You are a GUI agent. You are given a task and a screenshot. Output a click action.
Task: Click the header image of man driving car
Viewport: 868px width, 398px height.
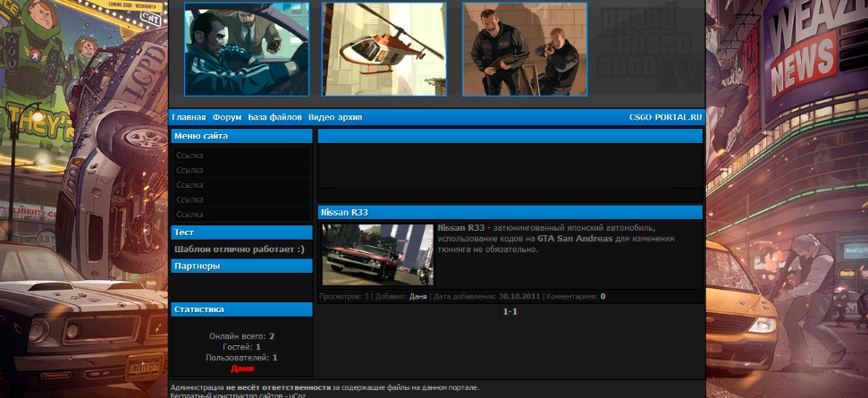247,49
